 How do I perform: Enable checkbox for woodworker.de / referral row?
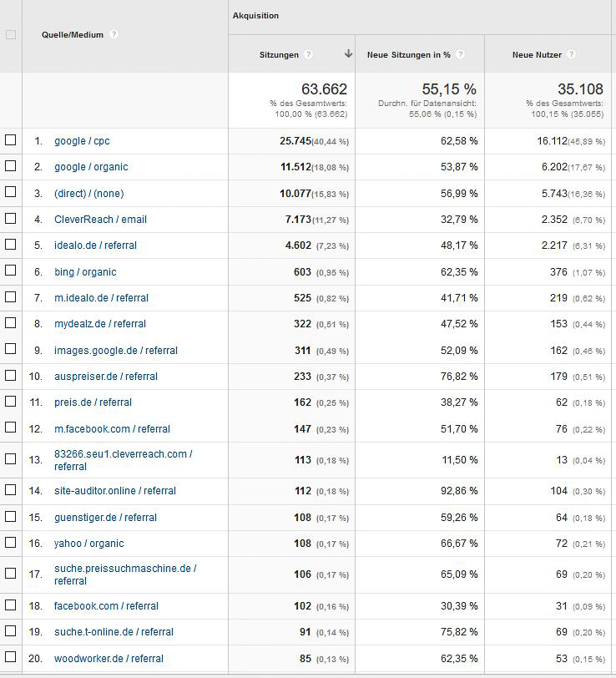point(11,657)
